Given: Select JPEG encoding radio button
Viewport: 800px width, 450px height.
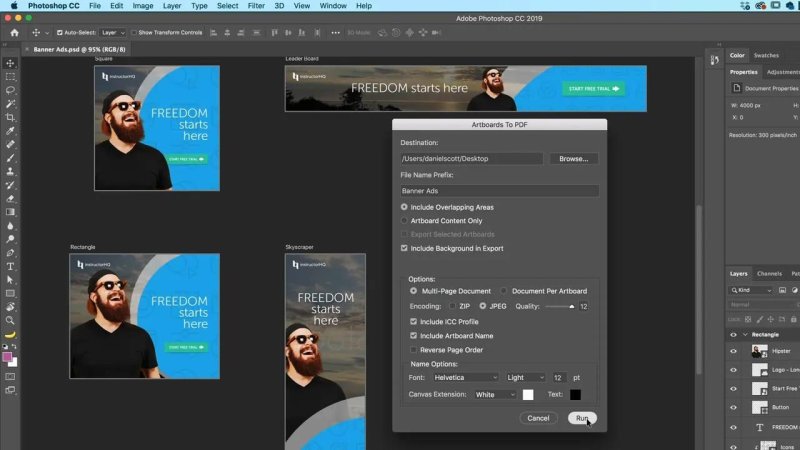Looking at the screenshot, I should point(483,306).
